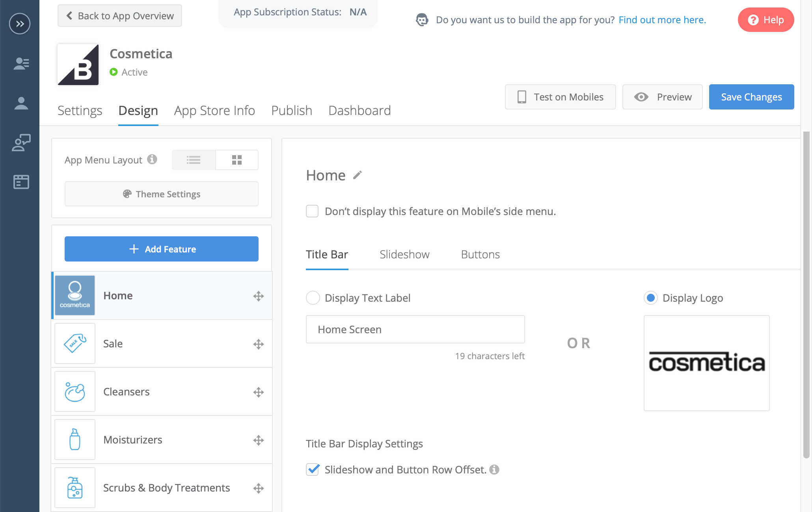
Task: Switch to the Slideshow tab
Action: tap(404, 254)
